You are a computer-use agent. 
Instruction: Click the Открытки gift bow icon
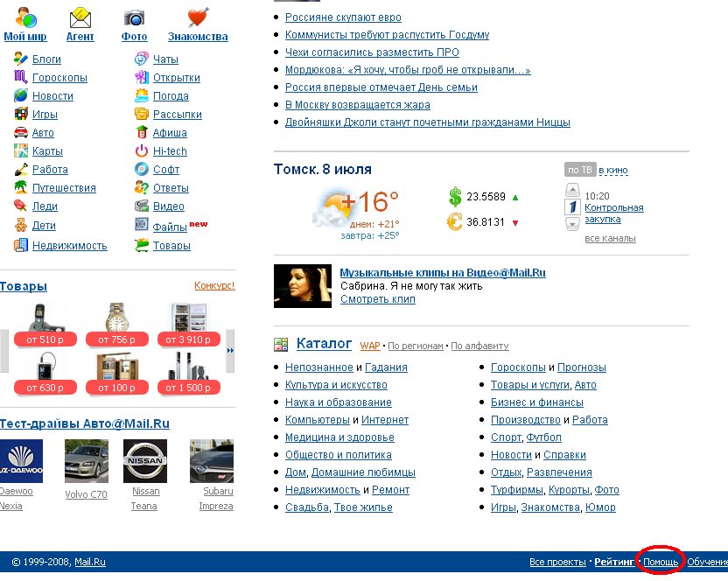[142, 77]
